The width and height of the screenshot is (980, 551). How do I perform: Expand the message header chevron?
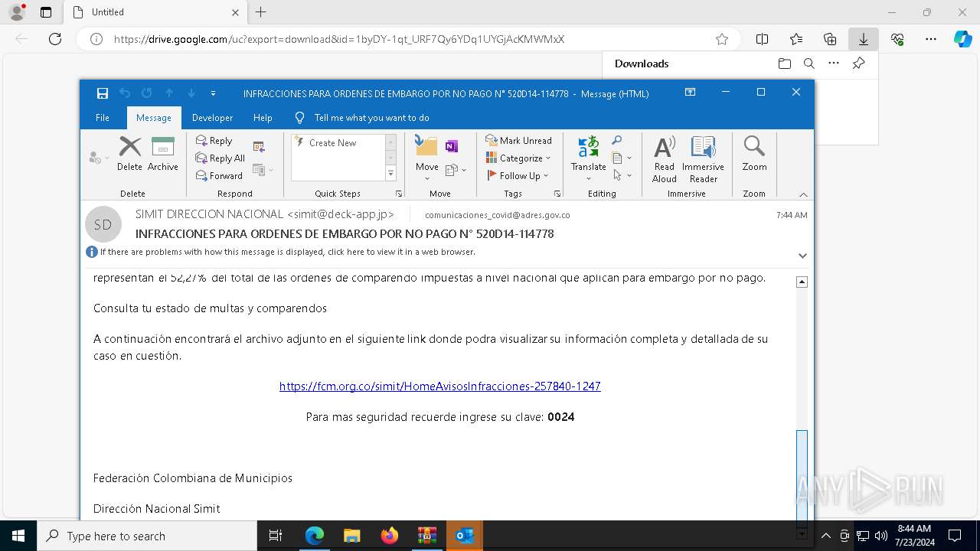[x=802, y=256]
